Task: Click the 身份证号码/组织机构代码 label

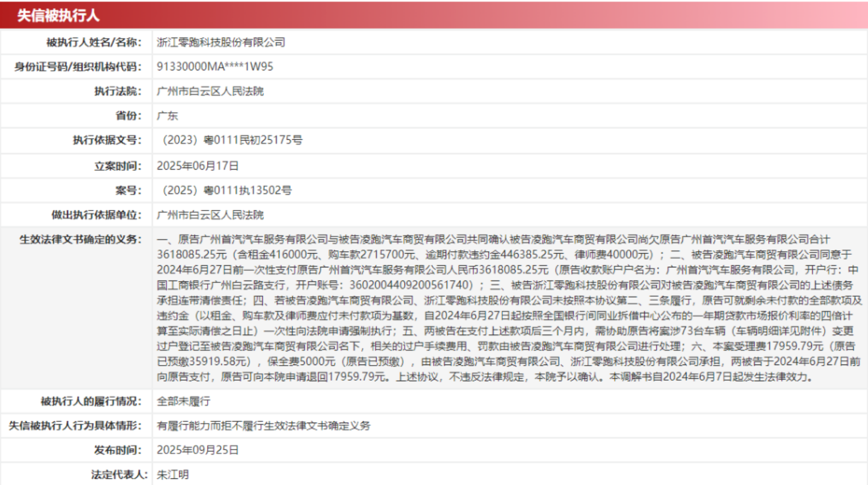Action: (x=77, y=67)
